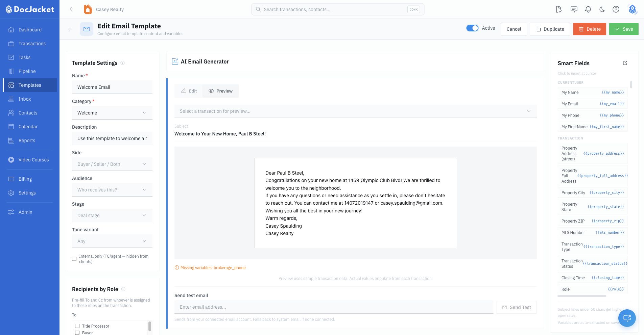The image size is (644, 335).
Task: Go to Transactions in sidebar
Action: pos(30,44)
